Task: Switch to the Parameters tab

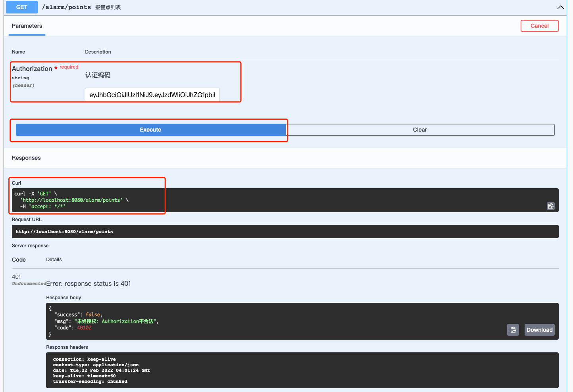Action: pos(27,26)
